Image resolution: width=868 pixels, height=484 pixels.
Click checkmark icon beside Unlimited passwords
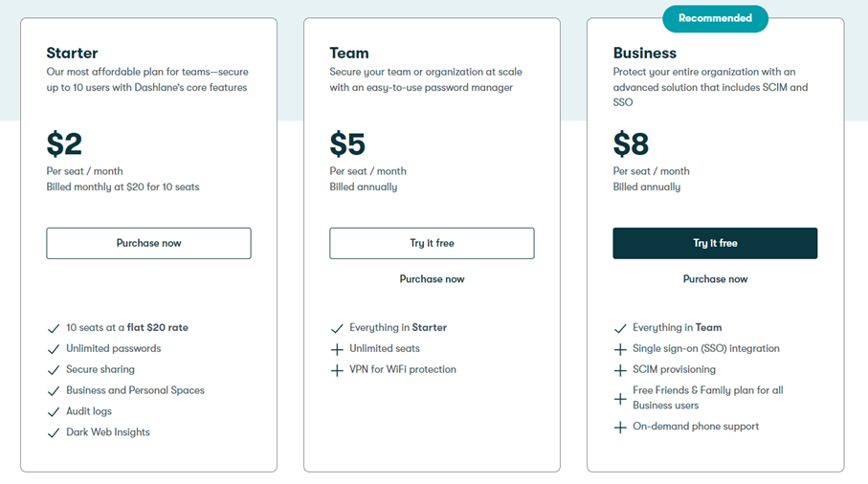[x=54, y=349]
